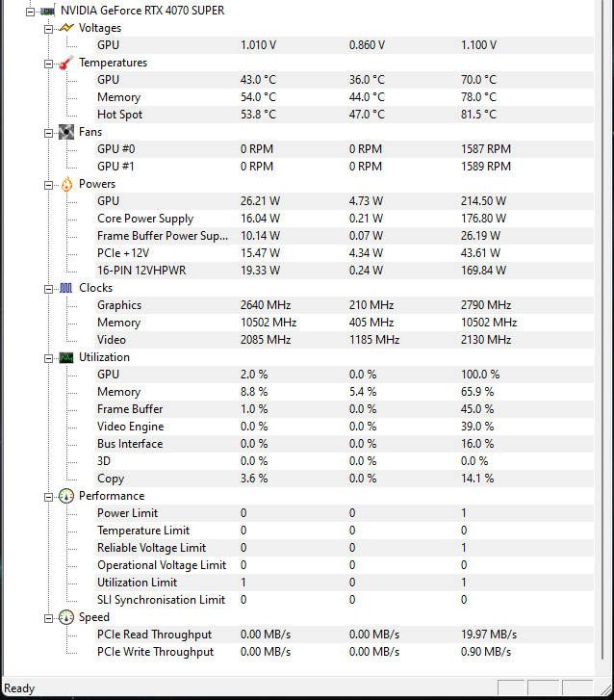Click the Clocks waveform icon
Screen dimensions: 614x700
tap(65, 288)
